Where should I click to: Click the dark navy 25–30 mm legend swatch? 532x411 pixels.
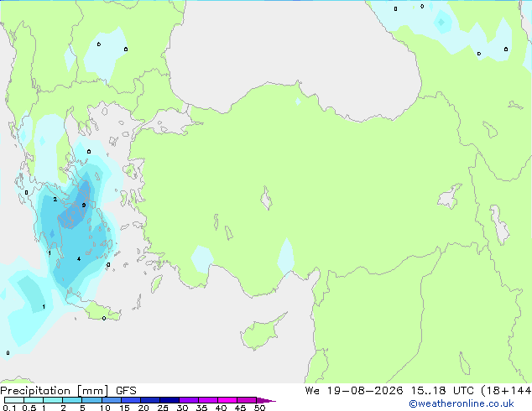(170, 400)
